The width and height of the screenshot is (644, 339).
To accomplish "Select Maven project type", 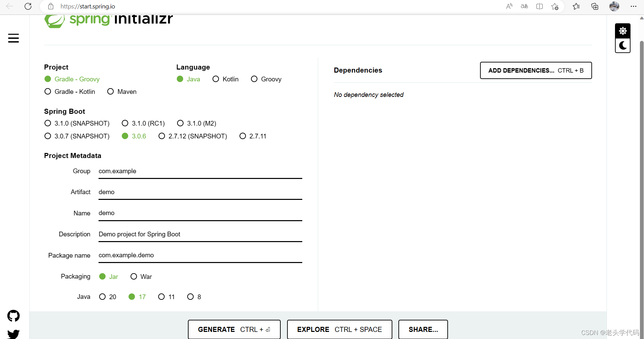I will pos(122,92).
